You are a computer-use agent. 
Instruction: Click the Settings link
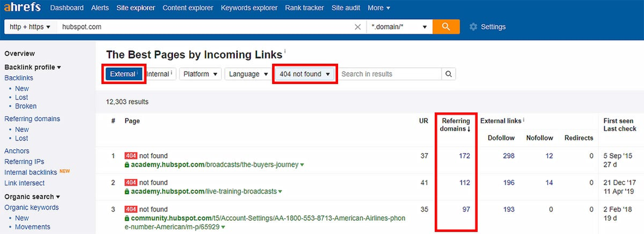(x=493, y=27)
